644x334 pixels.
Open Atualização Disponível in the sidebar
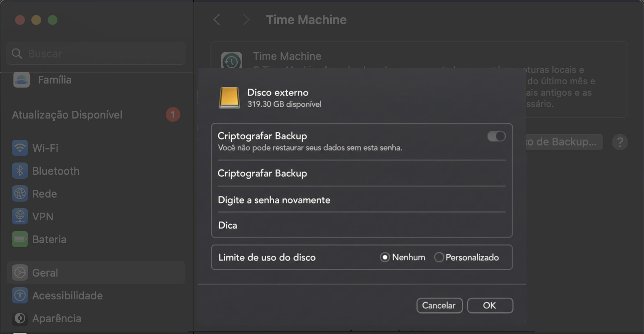point(67,114)
